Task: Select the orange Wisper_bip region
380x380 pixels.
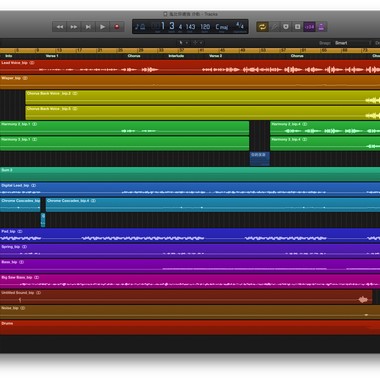Action: tap(190, 82)
